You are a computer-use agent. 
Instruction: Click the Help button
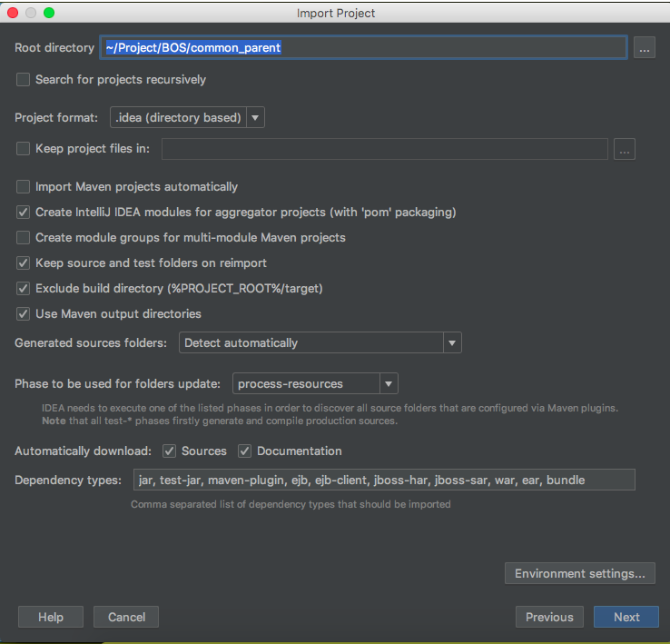(51, 618)
